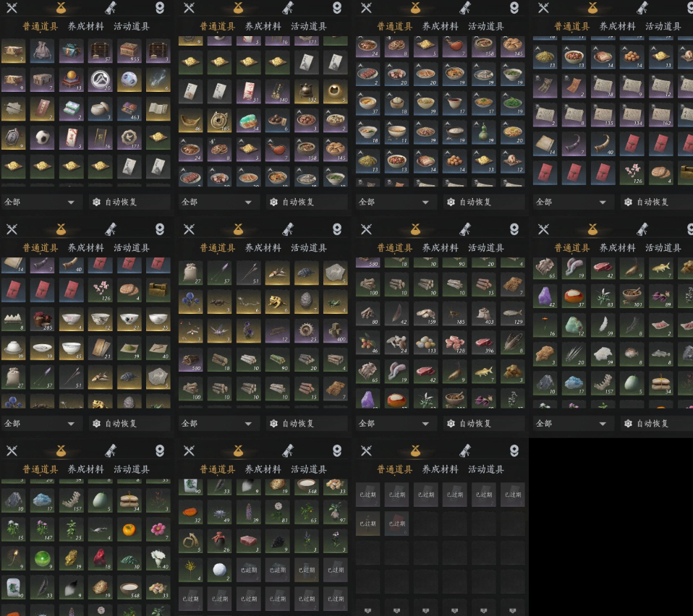Select the black-and-white soccer ball item
693x616 pixels.
(x=43, y=138)
